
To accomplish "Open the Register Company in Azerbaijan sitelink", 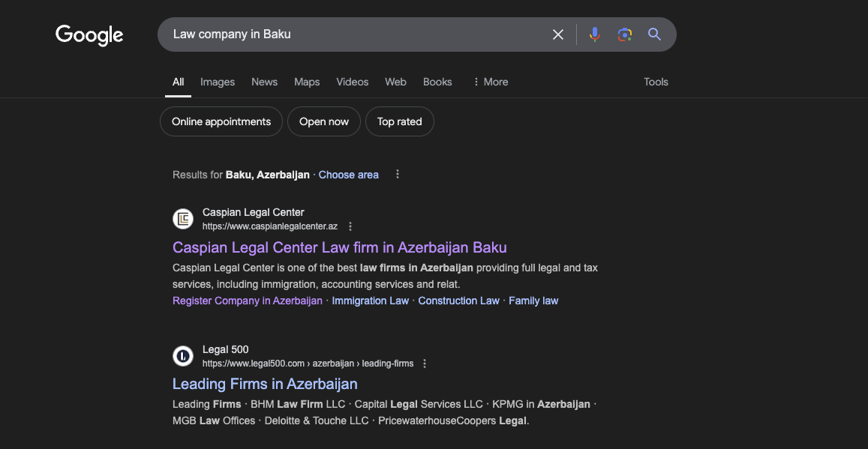I will (248, 301).
